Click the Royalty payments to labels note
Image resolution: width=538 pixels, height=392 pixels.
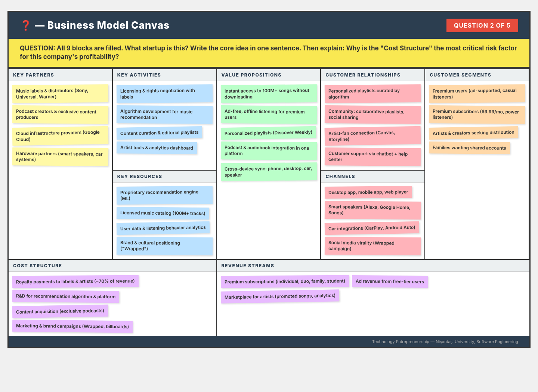coord(75,281)
